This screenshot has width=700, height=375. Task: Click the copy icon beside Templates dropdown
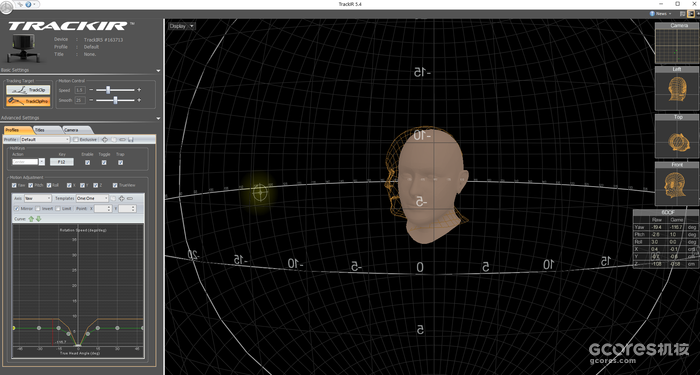113,198
